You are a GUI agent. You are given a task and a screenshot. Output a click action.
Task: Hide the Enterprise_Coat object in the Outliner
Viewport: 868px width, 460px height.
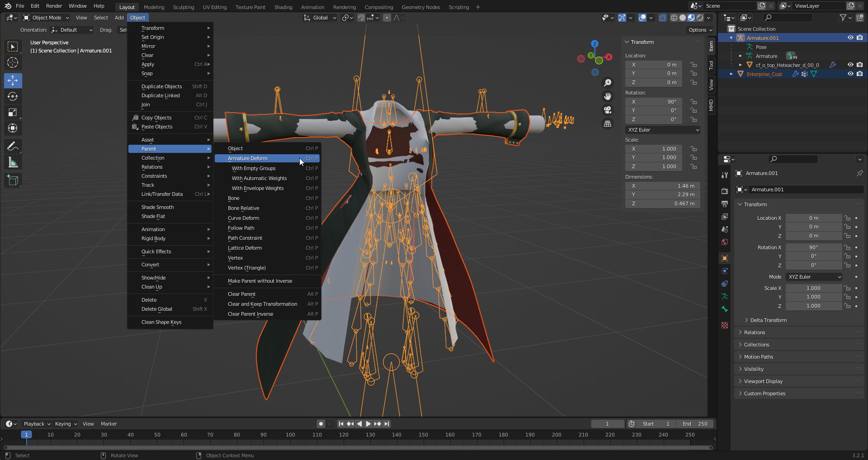850,74
